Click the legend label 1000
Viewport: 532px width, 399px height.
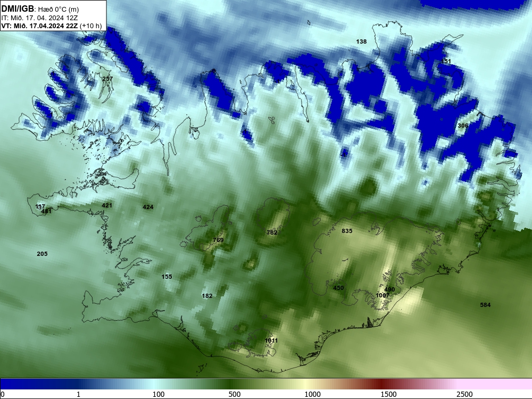pyautogui.click(x=312, y=394)
